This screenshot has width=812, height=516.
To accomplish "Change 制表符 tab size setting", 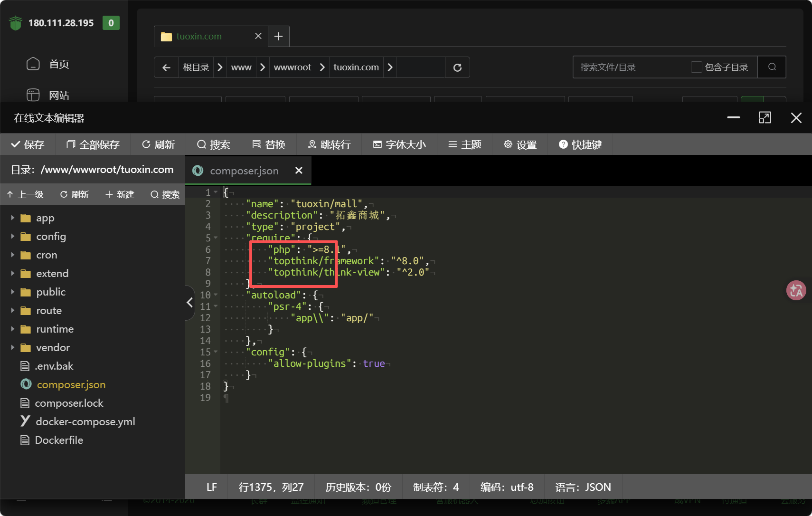I will [436, 487].
